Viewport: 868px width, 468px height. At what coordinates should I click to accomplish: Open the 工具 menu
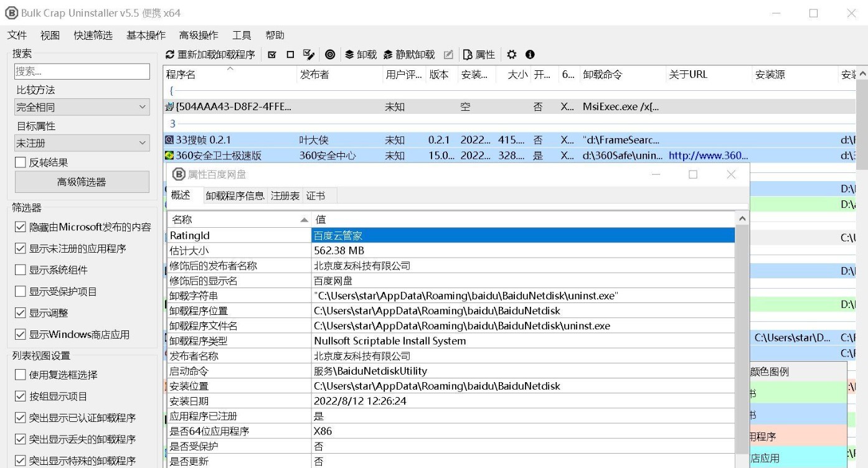(242, 35)
